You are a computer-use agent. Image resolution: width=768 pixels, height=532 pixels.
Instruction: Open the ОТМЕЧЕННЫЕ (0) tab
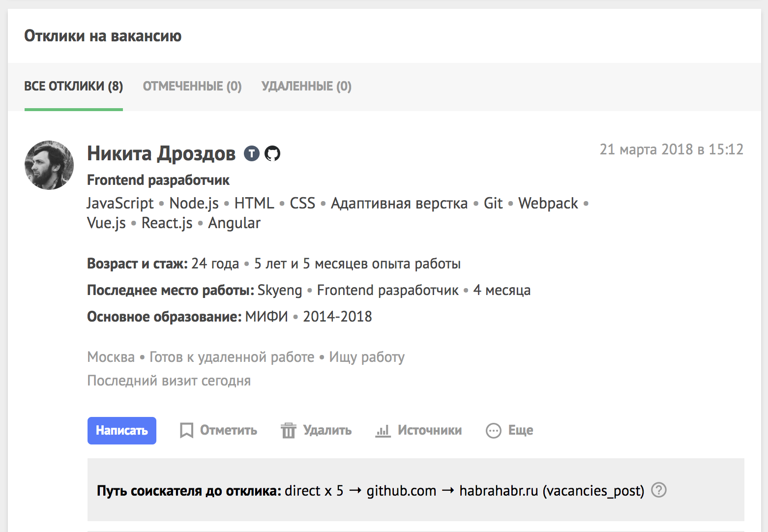(192, 87)
